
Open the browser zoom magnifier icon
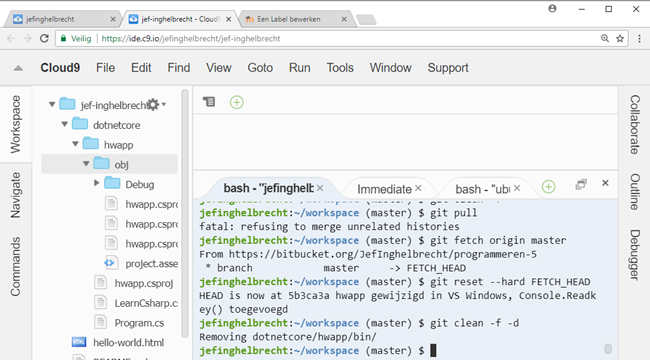click(x=605, y=39)
